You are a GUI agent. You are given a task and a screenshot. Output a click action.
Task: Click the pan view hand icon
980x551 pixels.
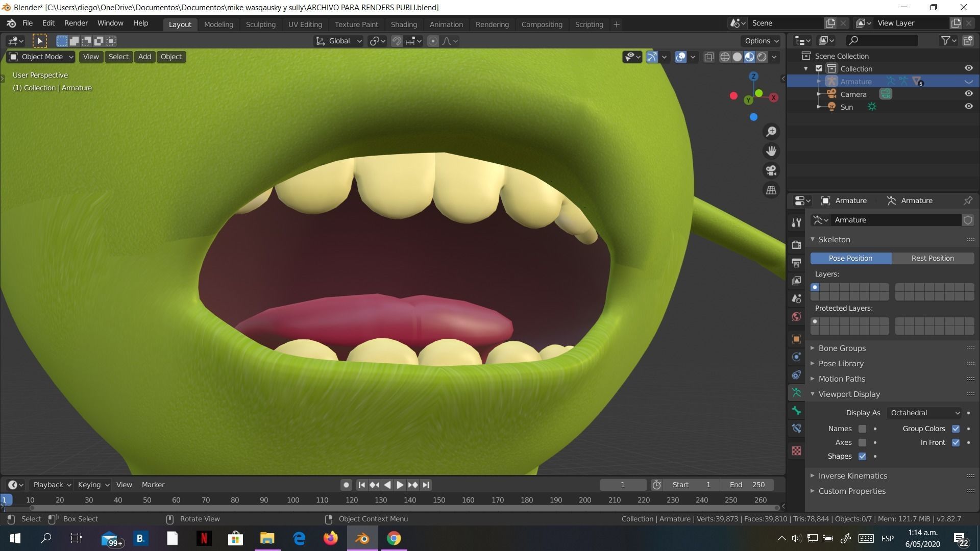point(771,151)
